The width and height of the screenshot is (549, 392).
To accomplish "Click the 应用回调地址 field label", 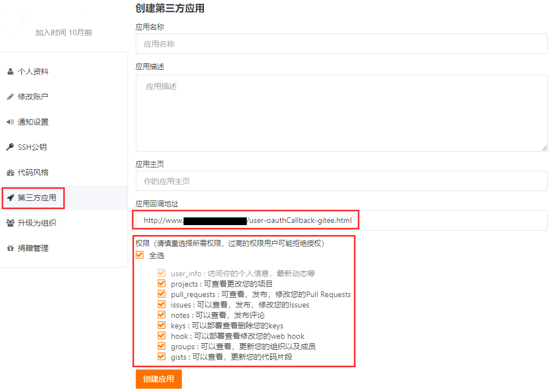I will (x=157, y=204).
